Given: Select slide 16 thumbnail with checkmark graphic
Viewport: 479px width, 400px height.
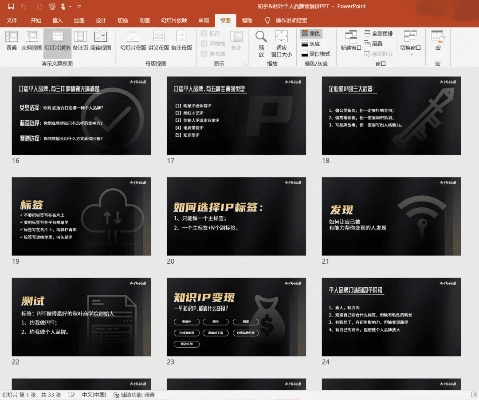Looking at the screenshot, I should point(81,115).
